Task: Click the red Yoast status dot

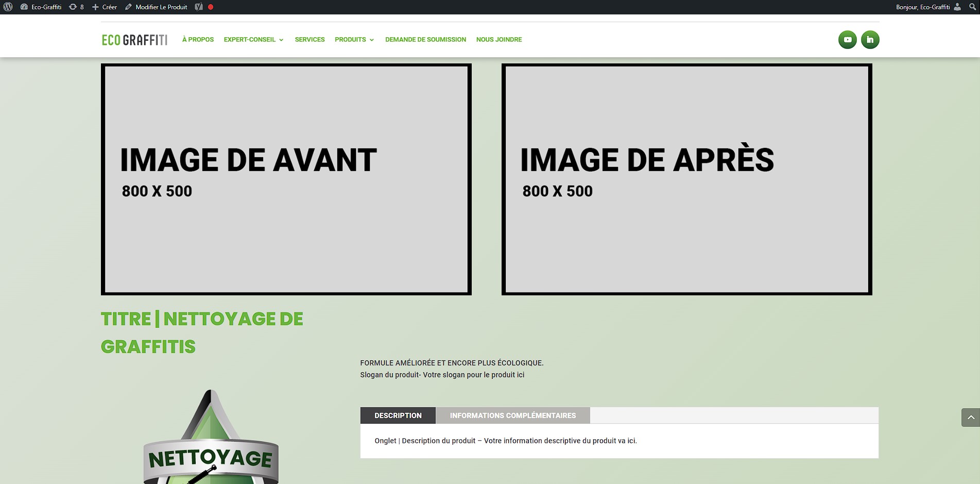Action: tap(211, 7)
